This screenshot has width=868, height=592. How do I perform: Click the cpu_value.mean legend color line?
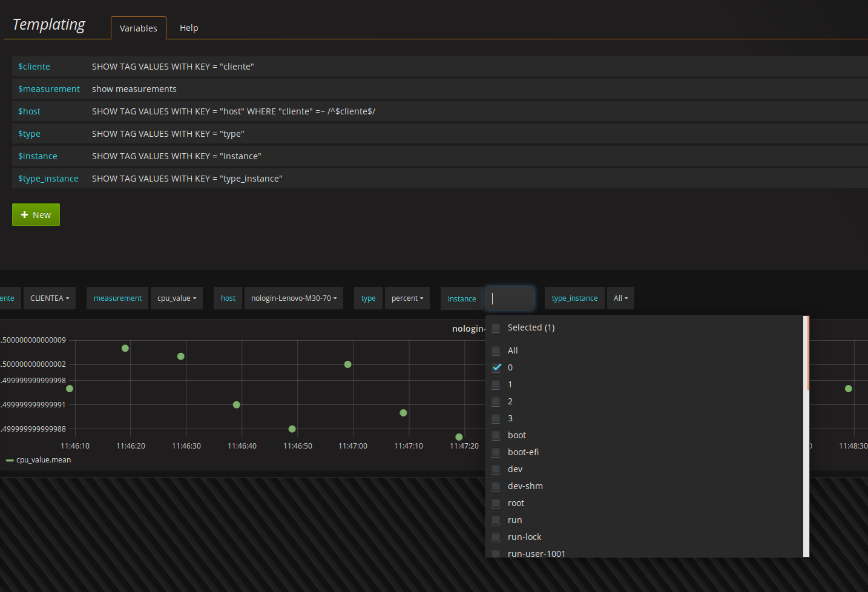coord(10,461)
